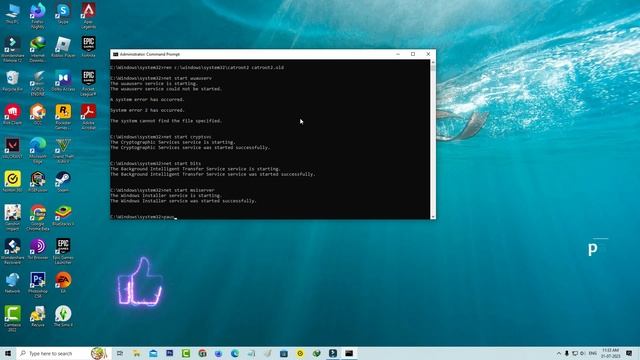Launch The Sims 4 shortcut
This screenshot has width=640, height=360.
click(x=63, y=316)
